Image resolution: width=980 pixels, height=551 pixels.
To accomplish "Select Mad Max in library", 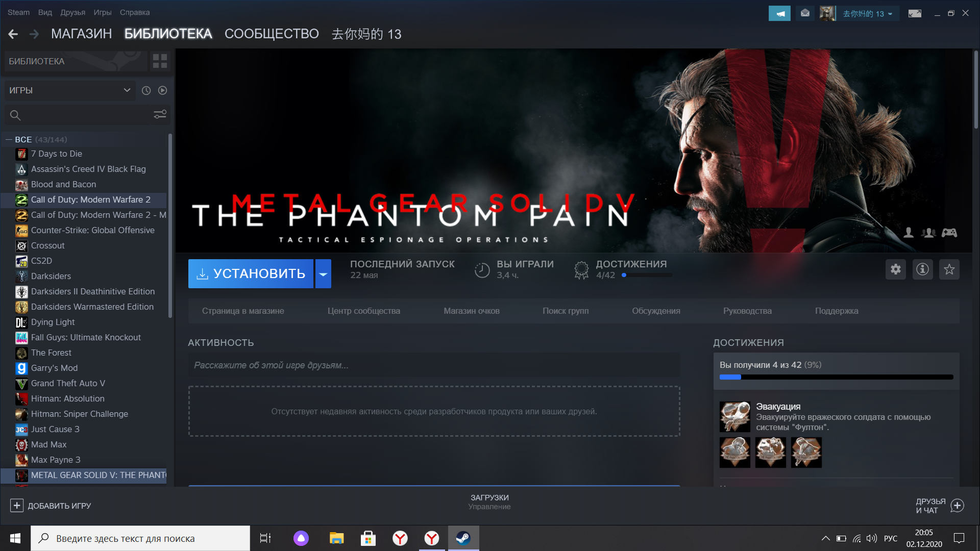I will (x=49, y=444).
